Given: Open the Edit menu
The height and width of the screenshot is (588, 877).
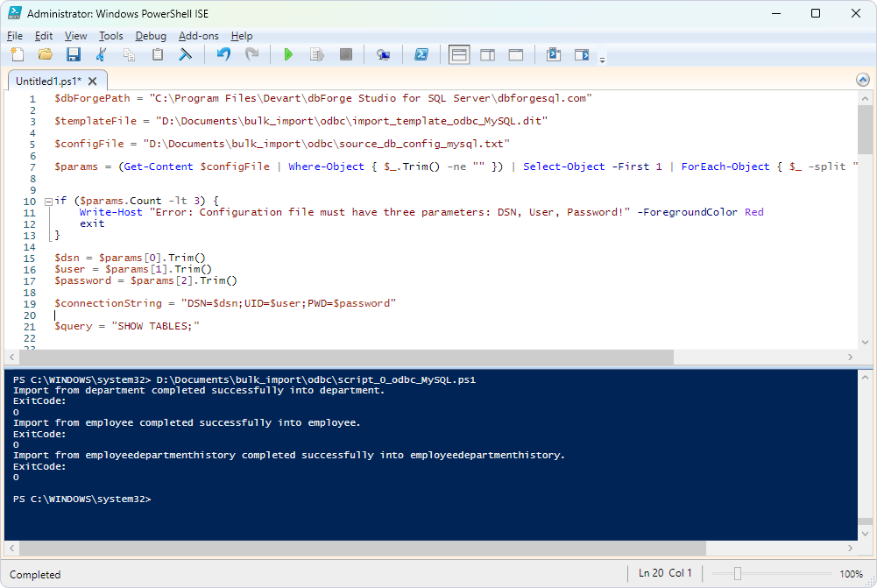Looking at the screenshot, I should coord(44,36).
